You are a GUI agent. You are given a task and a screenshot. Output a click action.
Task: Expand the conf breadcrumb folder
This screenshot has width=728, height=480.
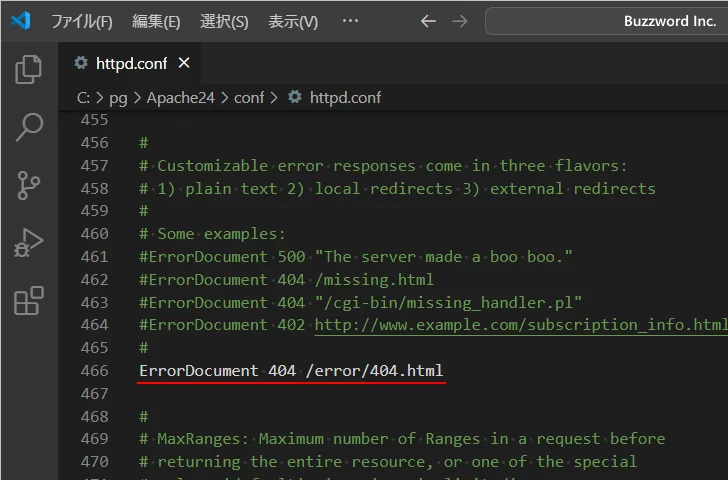(249, 97)
